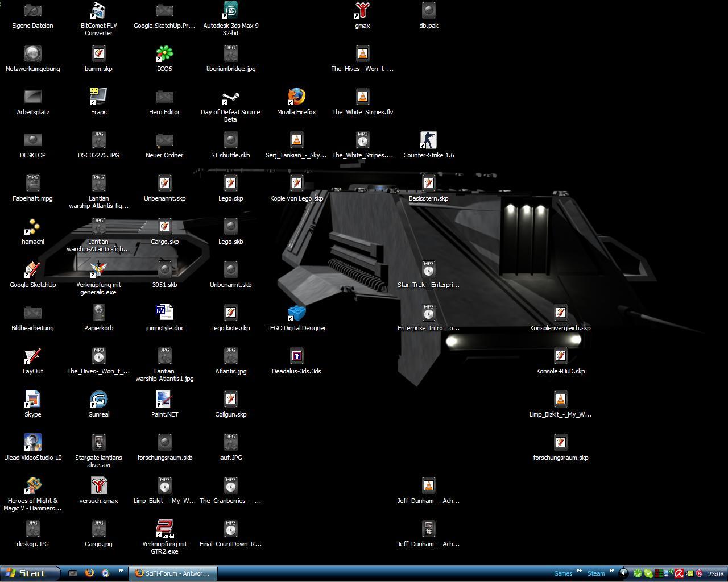Expand the Steam toolbar chevron
728x582 pixels.
[x=611, y=571]
